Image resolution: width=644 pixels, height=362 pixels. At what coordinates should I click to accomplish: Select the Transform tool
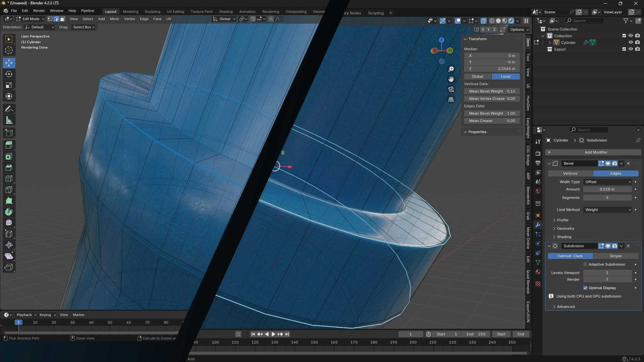(x=9, y=97)
